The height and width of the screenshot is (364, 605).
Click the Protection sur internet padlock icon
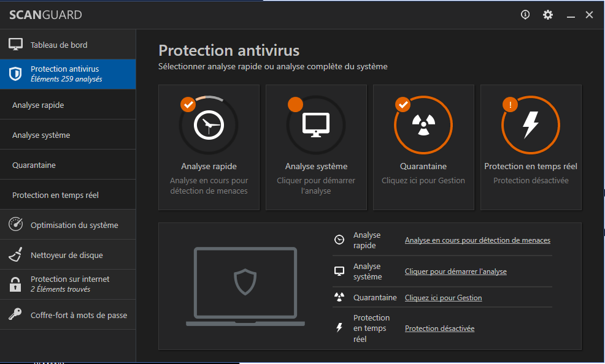[x=15, y=284]
